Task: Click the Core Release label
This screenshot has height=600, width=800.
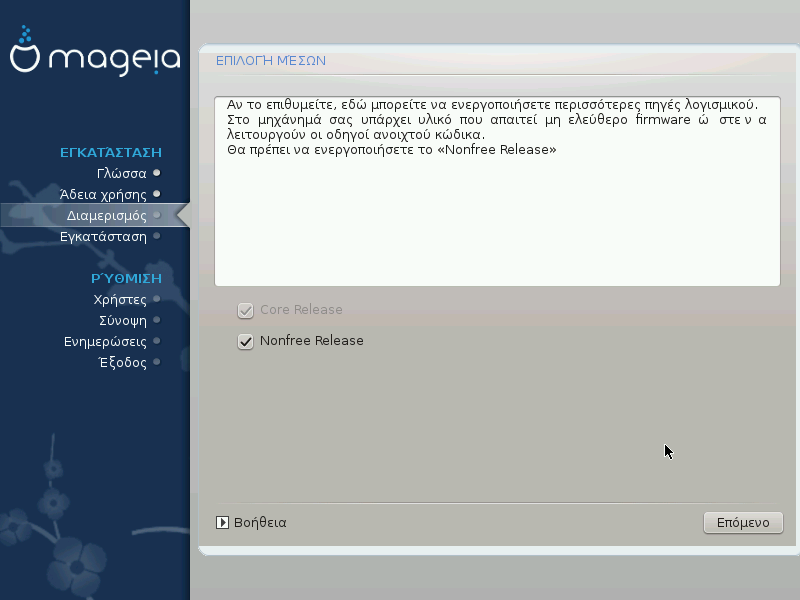Action: point(301,310)
